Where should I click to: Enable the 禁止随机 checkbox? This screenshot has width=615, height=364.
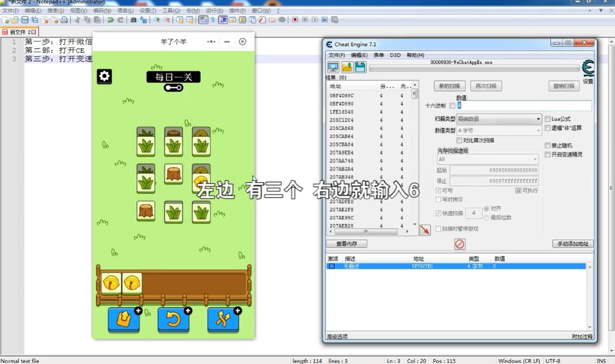pos(548,146)
